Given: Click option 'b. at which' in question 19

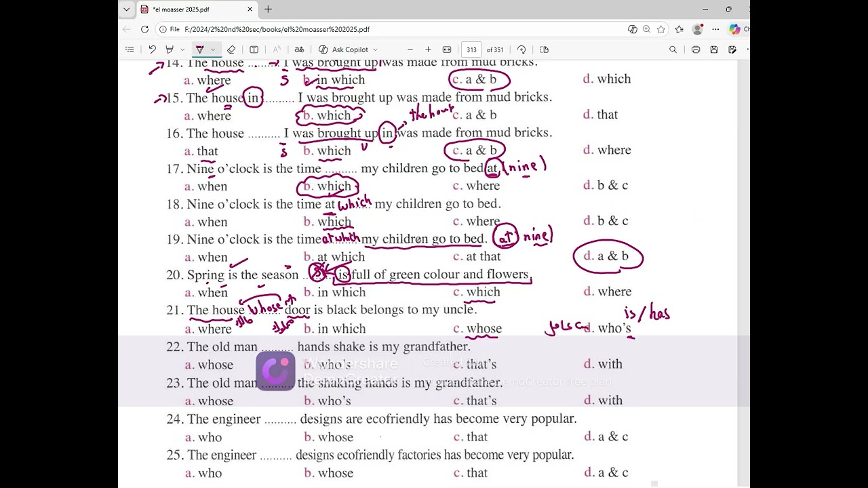Looking at the screenshot, I should 334,257.
